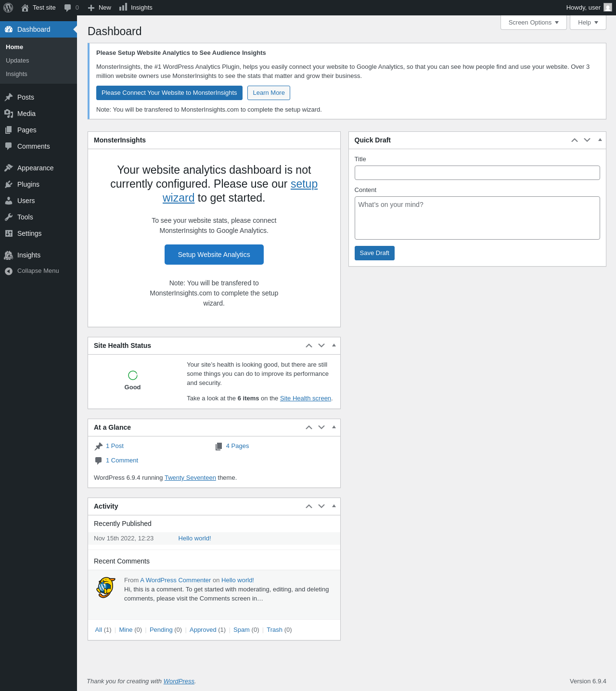Go to the Settings menu

point(29,233)
